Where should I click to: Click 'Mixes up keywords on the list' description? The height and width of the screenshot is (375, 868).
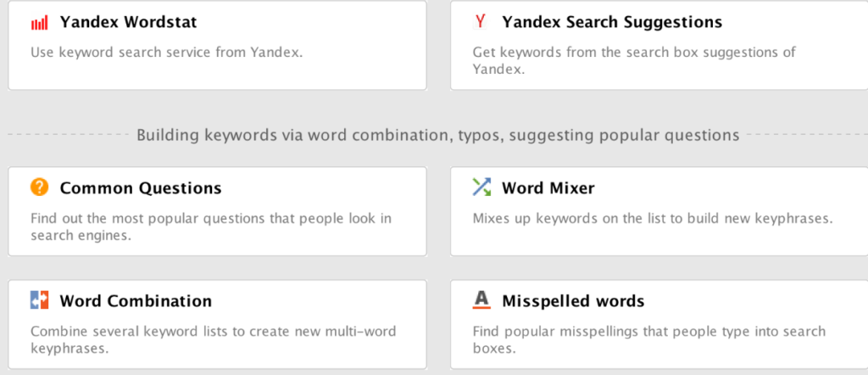pyautogui.click(x=653, y=218)
